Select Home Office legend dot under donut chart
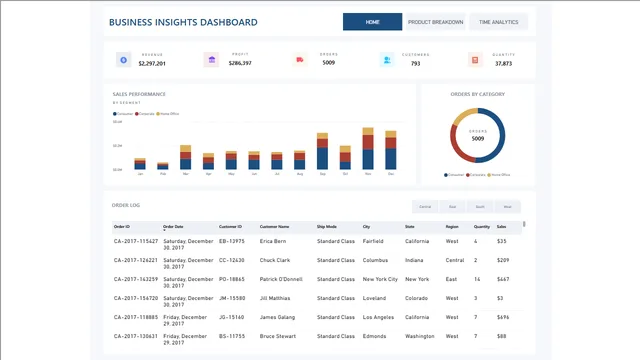The width and height of the screenshot is (640, 360). (489, 175)
